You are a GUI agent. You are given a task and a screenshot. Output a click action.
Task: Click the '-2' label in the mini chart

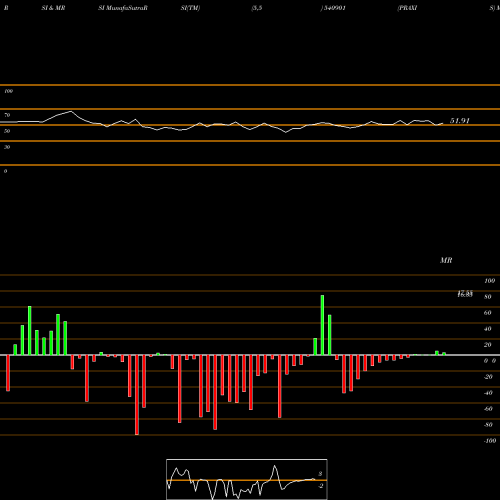320,486
